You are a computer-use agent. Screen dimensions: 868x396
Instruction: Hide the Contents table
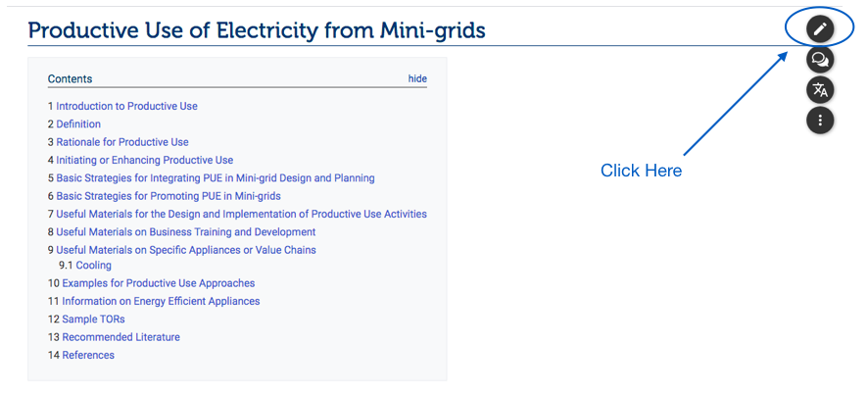417,78
